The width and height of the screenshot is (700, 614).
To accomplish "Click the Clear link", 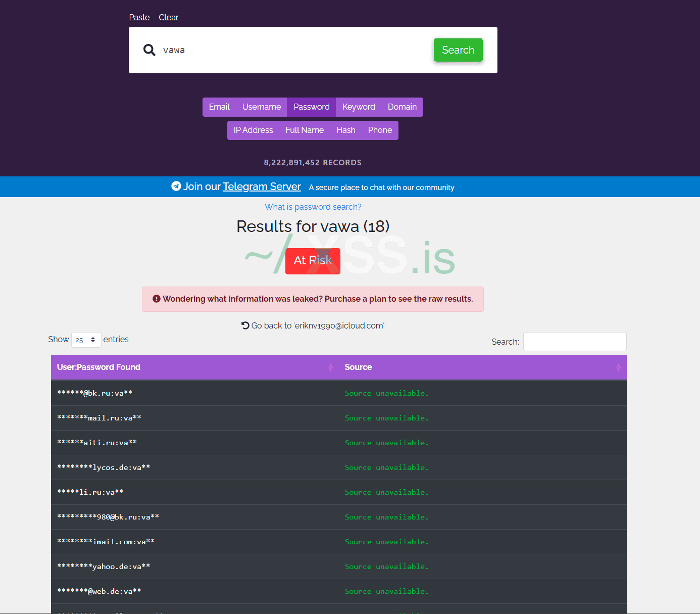I will [169, 17].
